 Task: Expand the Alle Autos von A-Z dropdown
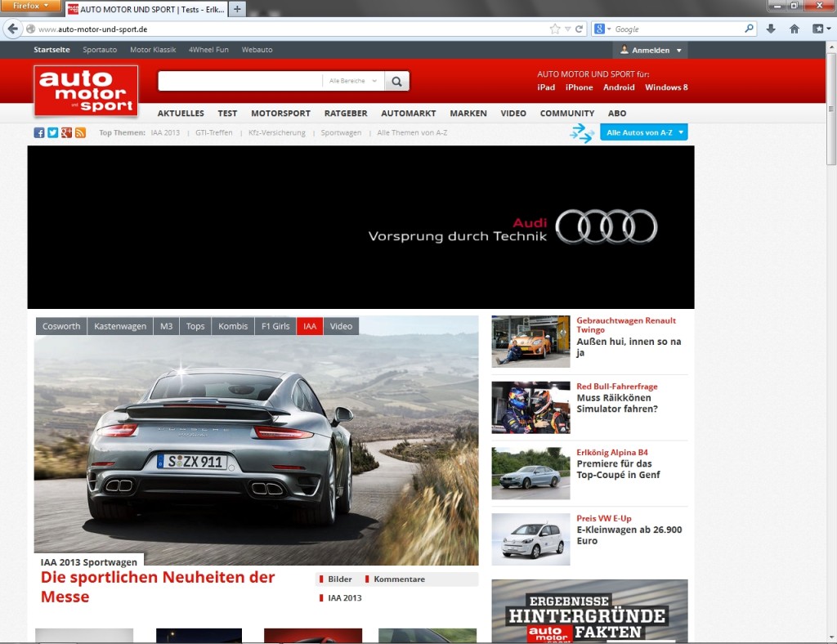644,132
